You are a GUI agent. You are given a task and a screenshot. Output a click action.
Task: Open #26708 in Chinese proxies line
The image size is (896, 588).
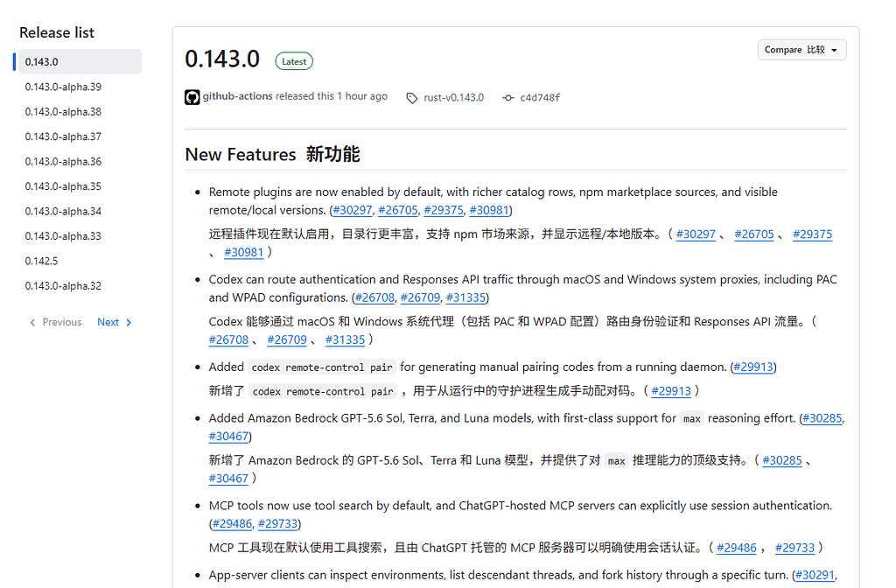[x=228, y=340]
